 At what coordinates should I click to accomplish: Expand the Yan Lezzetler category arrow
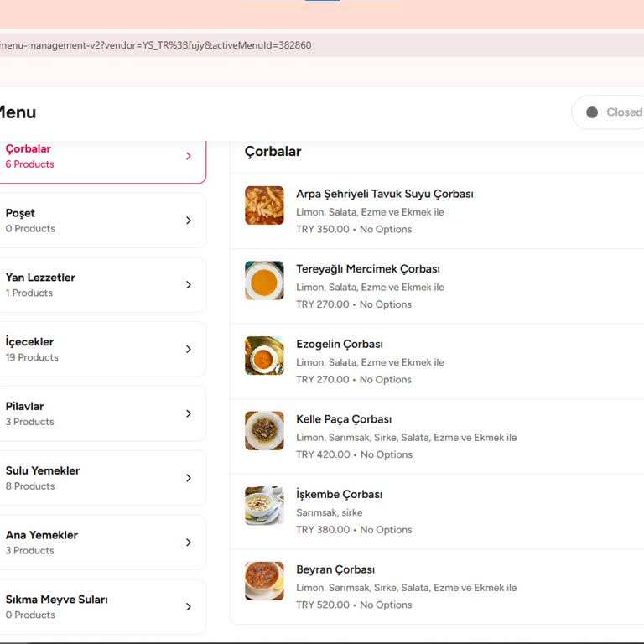(x=189, y=285)
